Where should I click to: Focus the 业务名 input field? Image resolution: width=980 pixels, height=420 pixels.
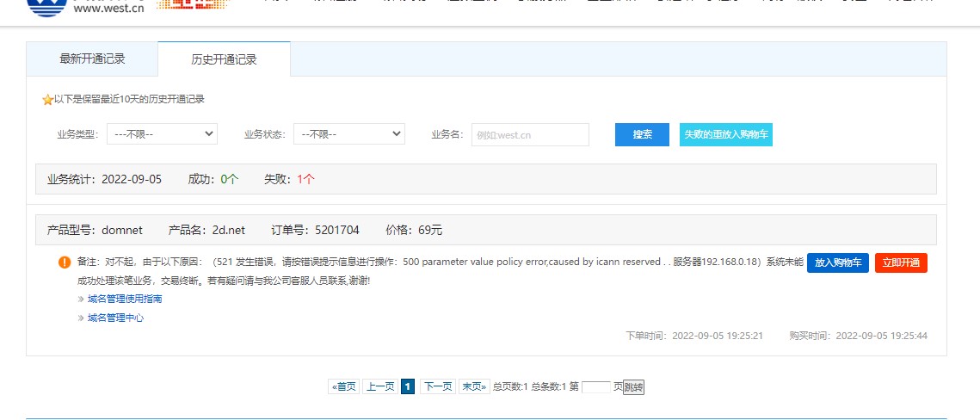(x=530, y=134)
